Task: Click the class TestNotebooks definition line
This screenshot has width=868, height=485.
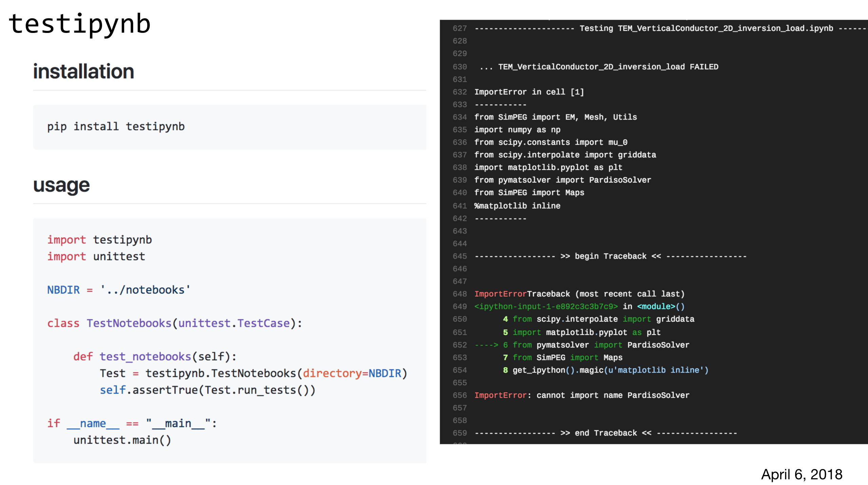Action: pos(174,323)
